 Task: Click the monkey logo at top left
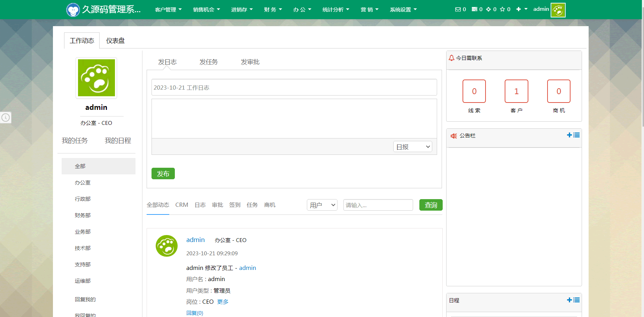(73, 10)
